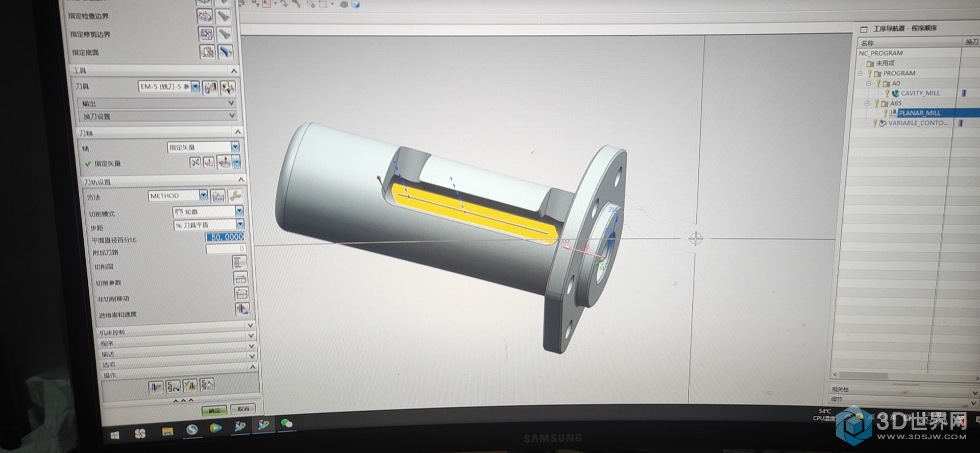Select the 未用项 folder in the navigator

coord(880,63)
